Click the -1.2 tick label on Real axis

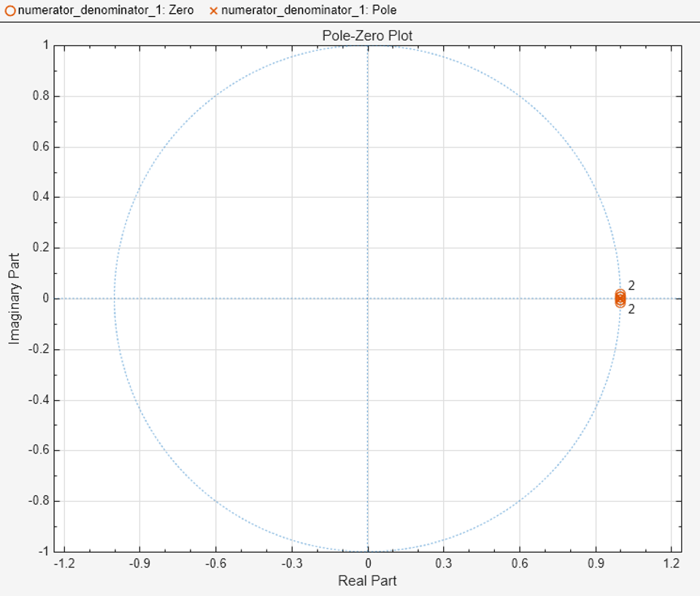tap(64, 563)
